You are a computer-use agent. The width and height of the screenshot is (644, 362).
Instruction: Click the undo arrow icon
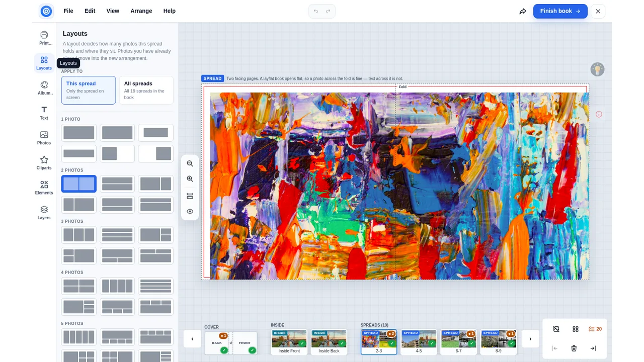coord(316,11)
